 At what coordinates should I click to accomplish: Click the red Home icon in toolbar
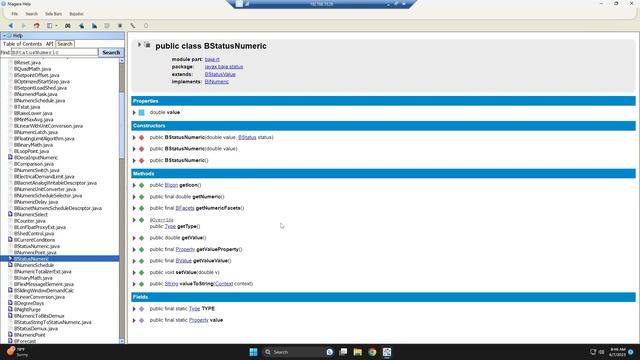(36, 26)
